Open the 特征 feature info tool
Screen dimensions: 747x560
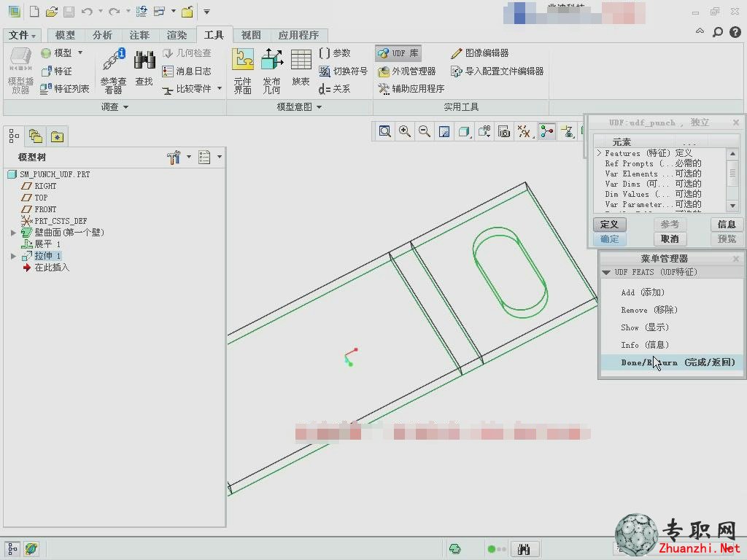click(57, 71)
